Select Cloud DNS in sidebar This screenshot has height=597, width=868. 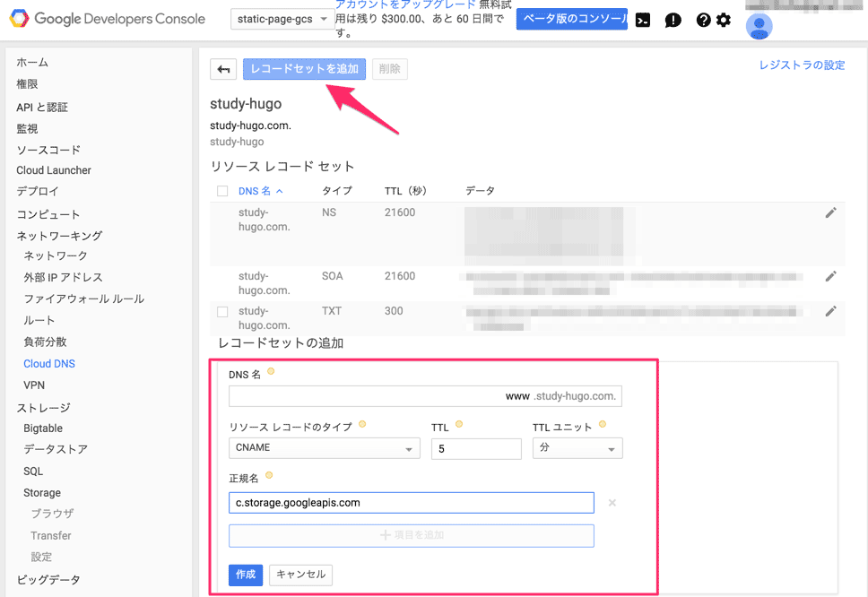tap(49, 364)
